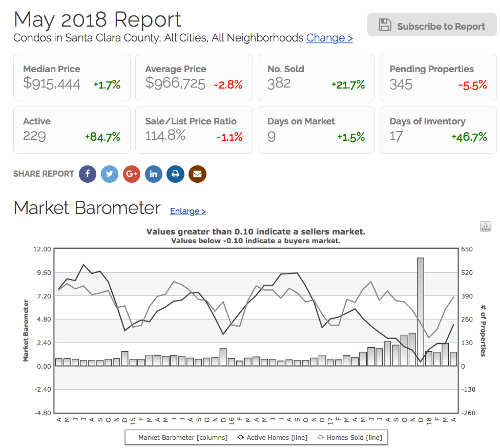Share report via Google Plus icon

pos(132,174)
